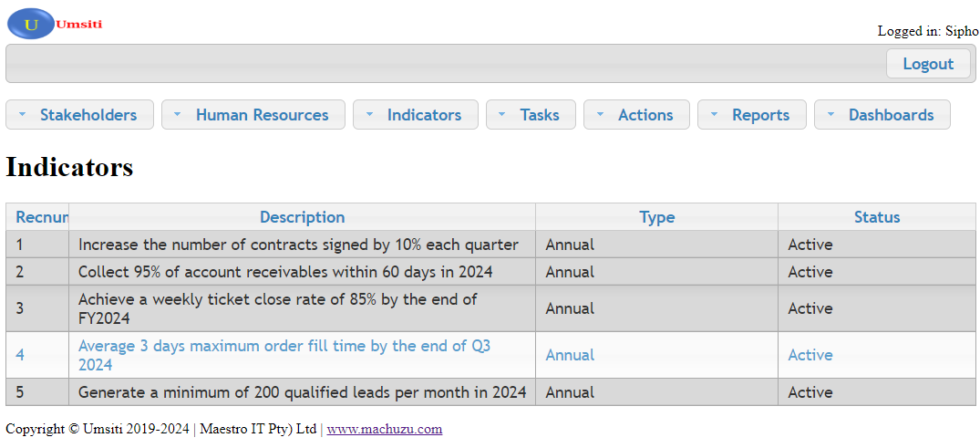Viewport: 980px width, 448px height.
Task: Click the Umsiti logo icon
Action: (31, 24)
